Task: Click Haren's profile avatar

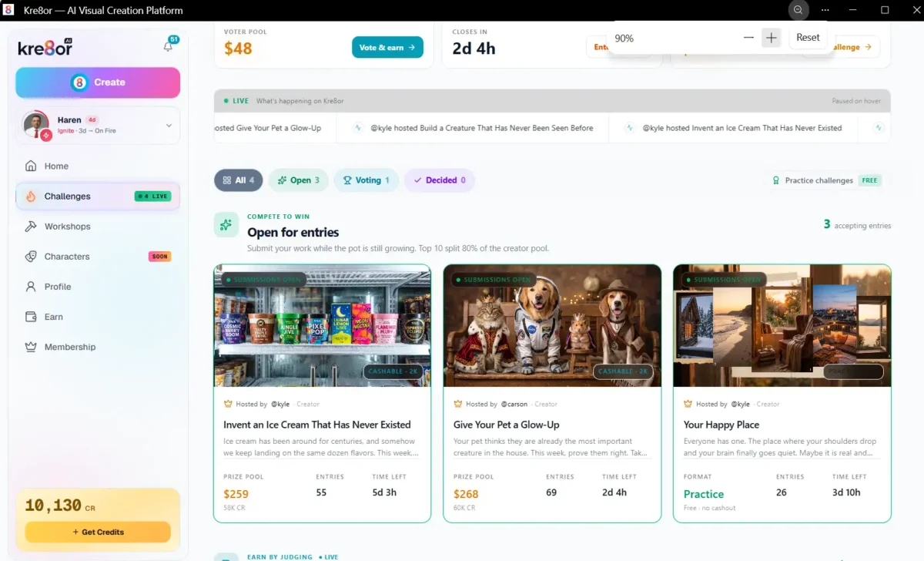Action: pos(36,125)
